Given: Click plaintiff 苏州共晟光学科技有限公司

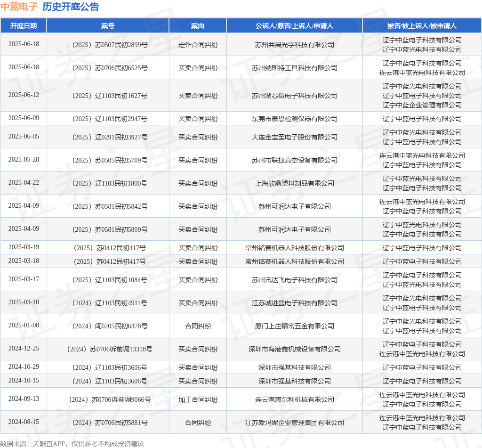Looking at the screenshot, I should 294,45.
